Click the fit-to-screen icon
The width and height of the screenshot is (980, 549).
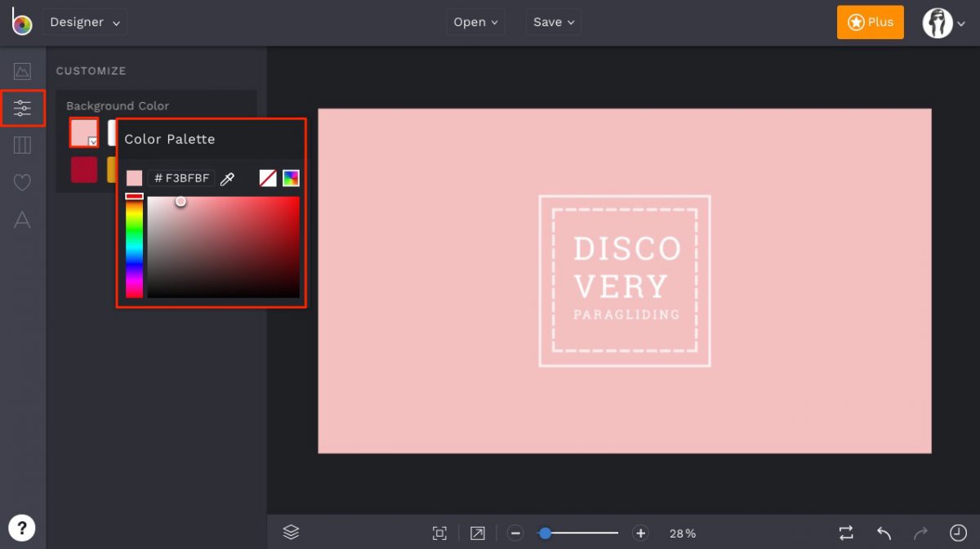click(439, 533)
